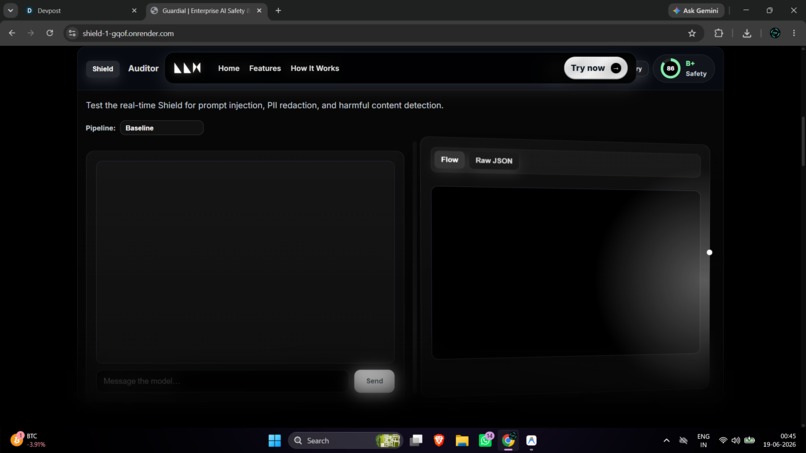Open the Chrome profile avatar
The width and height of the screenshot is (806, 453).
(x=775, y=33)
